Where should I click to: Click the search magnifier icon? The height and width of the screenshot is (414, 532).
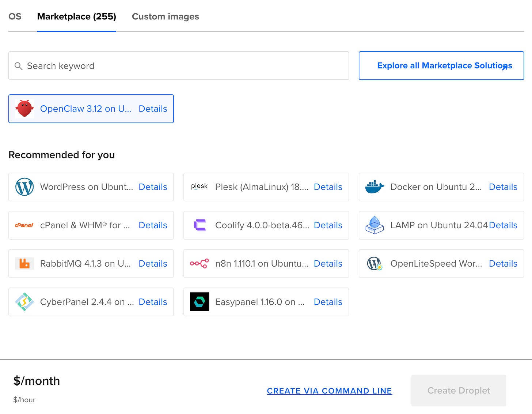(x=18, y=66)
